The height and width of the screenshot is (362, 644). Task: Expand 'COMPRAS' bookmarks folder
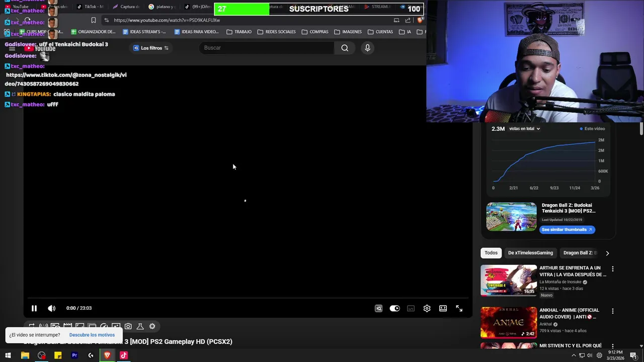pos(315,32)
